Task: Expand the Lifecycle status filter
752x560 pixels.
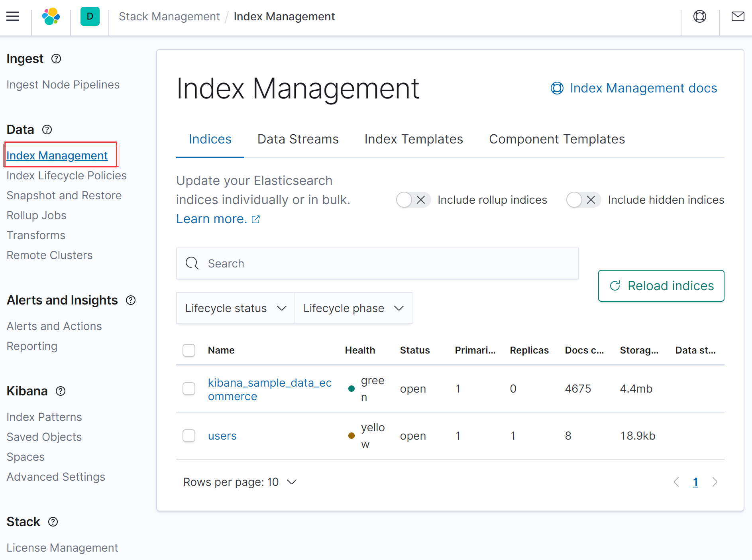Action: (x=236, y=308)
